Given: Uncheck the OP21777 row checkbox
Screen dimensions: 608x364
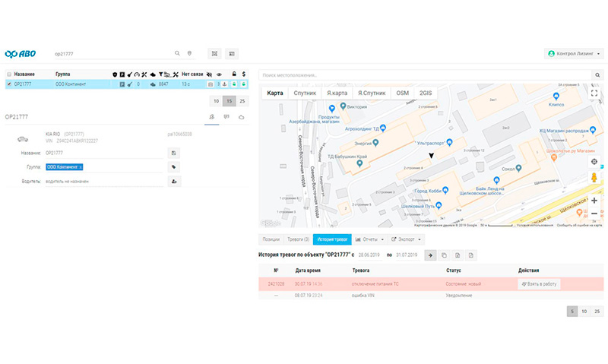Looking at the screenshot, I should 9,84.
